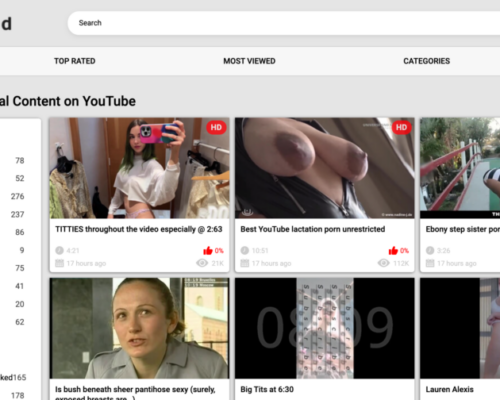Image resolution: width=500 pixels, height=400 pixels.
Task: Click the clock icon beside the 3:26 duration
Action: (x=430, y=250)
